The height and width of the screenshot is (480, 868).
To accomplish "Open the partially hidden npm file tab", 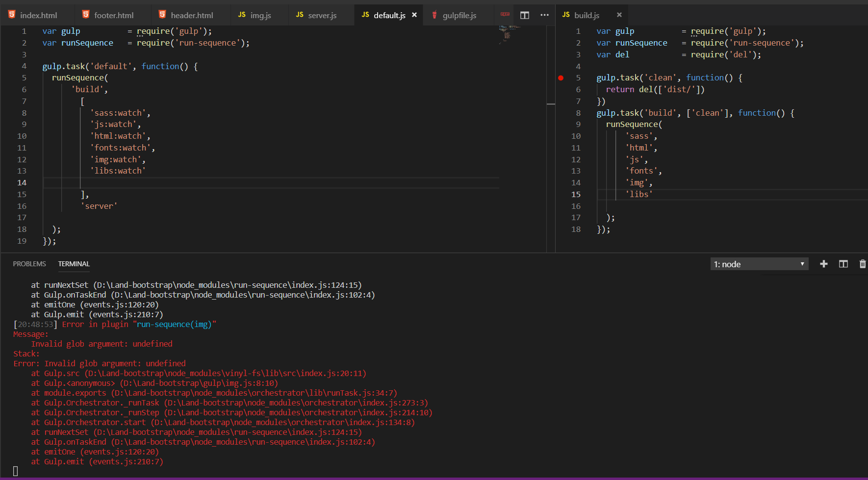I will tap(505, 15).
